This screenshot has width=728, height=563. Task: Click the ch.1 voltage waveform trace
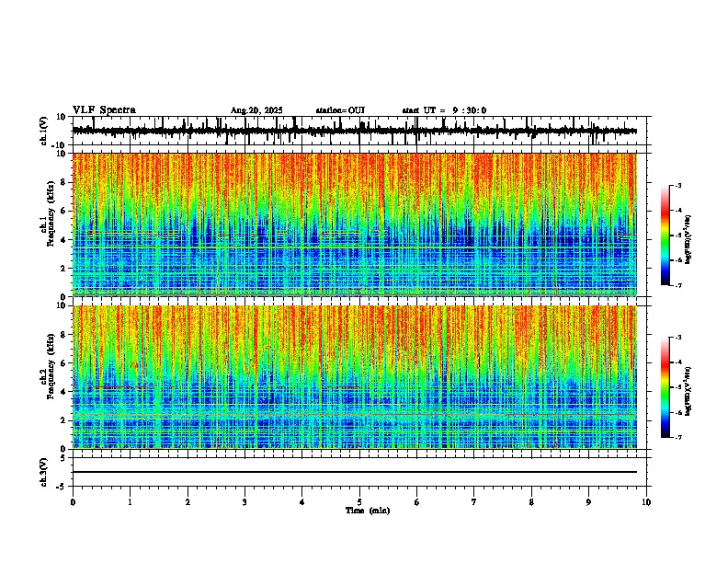[x=355, y=131]
